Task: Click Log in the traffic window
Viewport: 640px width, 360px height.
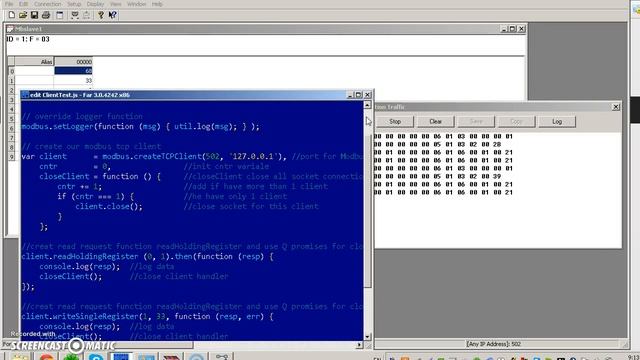Action: click(557, 122)
